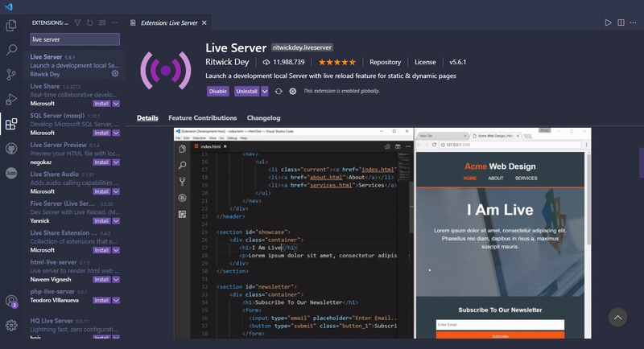Expand the Uninstall button dropdown arrow
The height and width of the screenshot is (349, 644).
(x=265, y=92)
